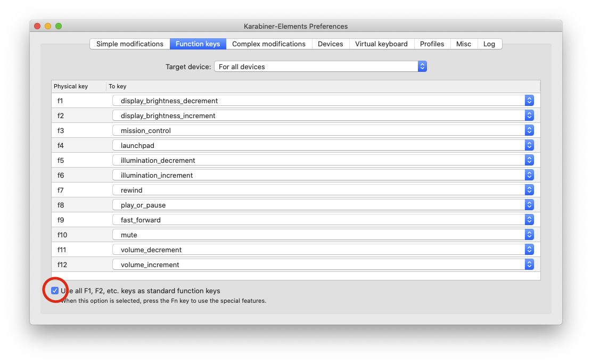Open the Misc tab
Image resolution: width=592 pixels, height=364 pixels.
(464, 44)
